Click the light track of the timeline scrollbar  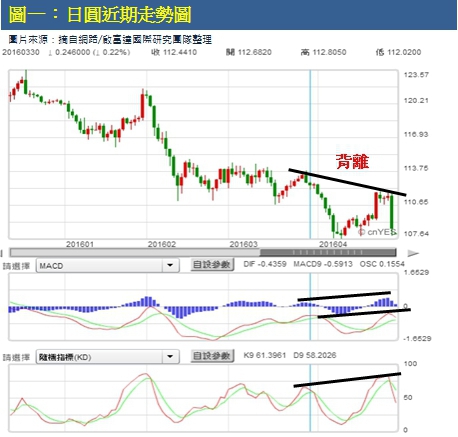click(x=135, y=252)
